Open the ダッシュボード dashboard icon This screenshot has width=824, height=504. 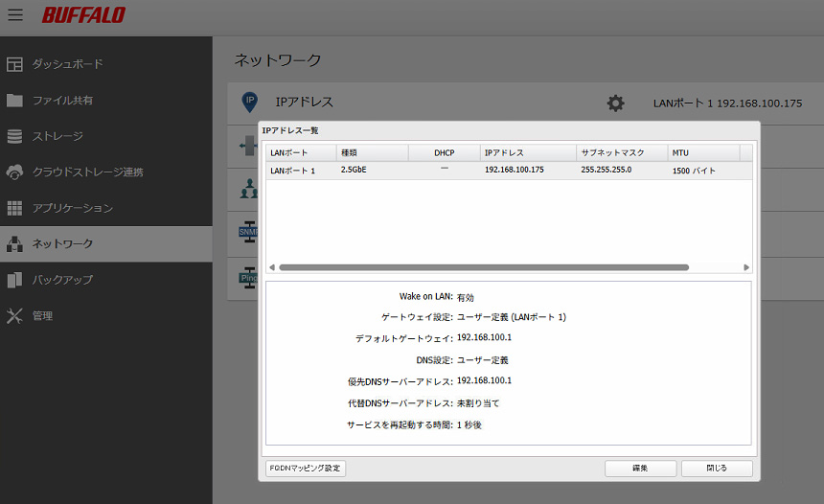pos(14,64)
